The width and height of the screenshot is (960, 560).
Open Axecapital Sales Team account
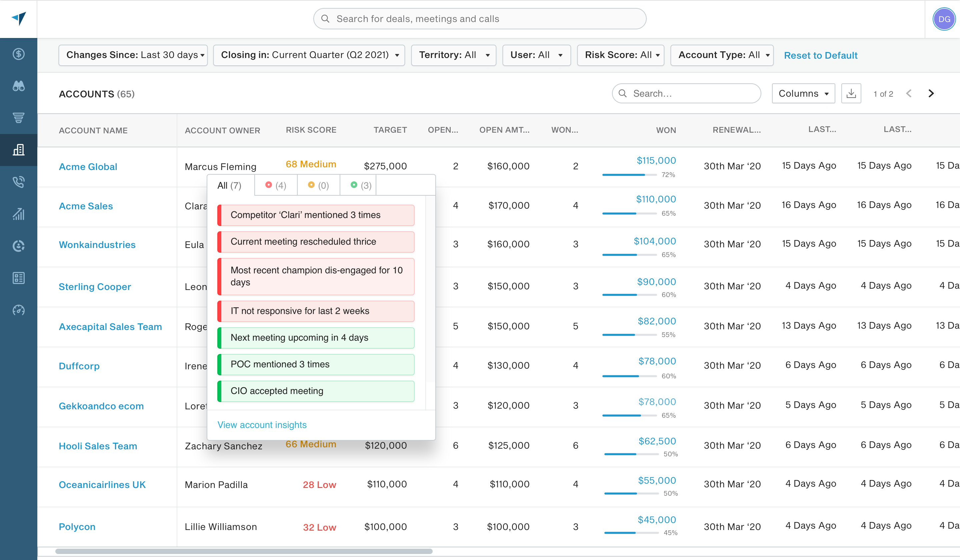110,327
